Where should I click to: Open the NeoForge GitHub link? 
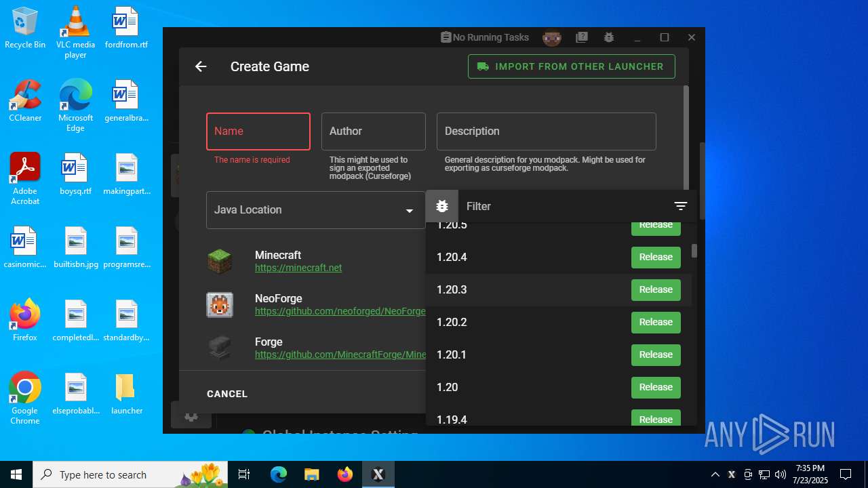340,311
